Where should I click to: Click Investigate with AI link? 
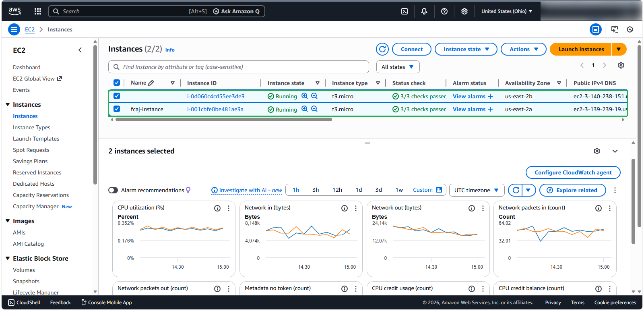[x=247, y=190]
